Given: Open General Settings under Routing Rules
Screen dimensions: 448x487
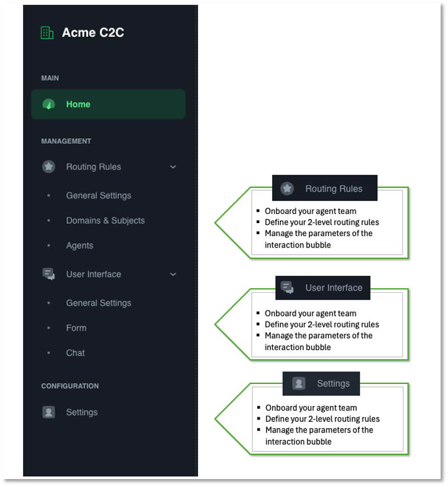Looking at the screenshot, I should click(x=98, y=195).
